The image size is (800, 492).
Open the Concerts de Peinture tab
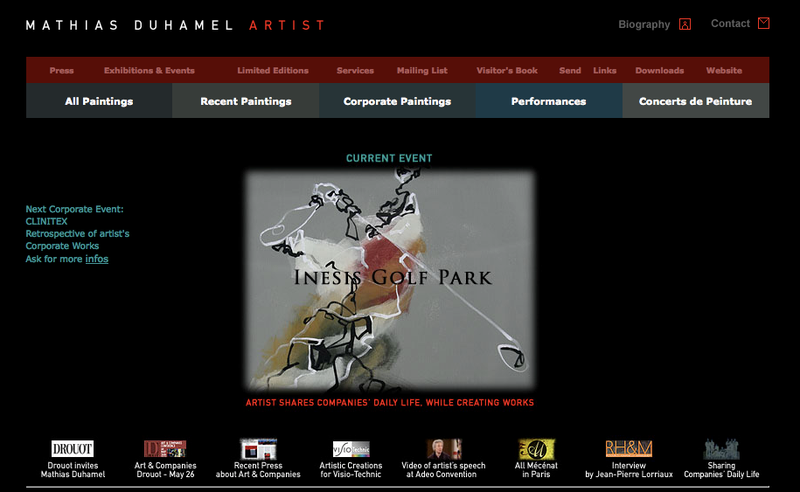(696, 101)
